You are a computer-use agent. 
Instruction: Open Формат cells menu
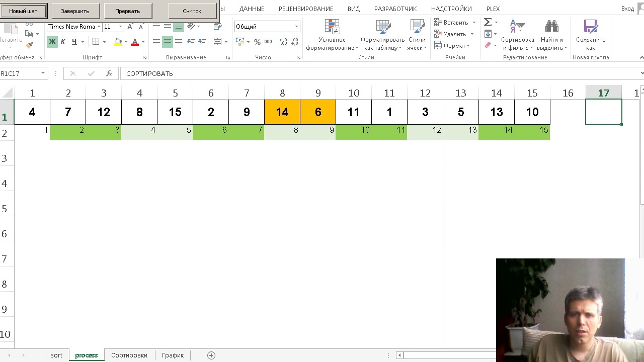click(451, 46)
